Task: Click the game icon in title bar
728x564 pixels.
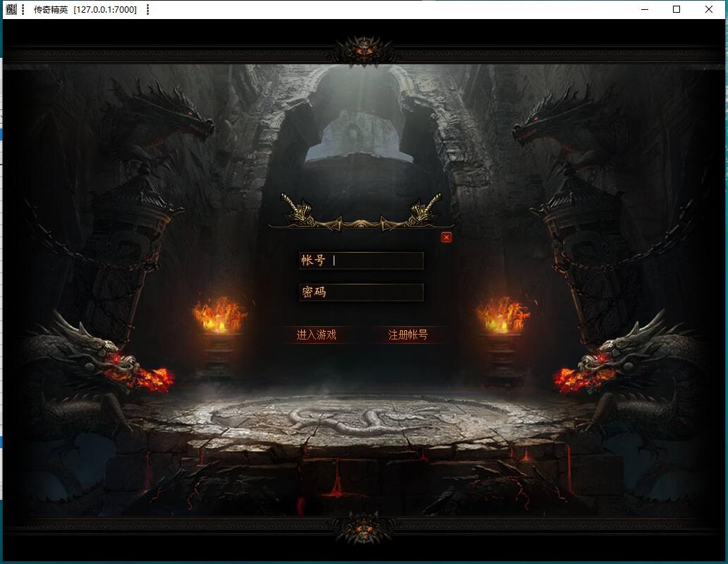Action: pyautogui.click(x=11, y=9)
